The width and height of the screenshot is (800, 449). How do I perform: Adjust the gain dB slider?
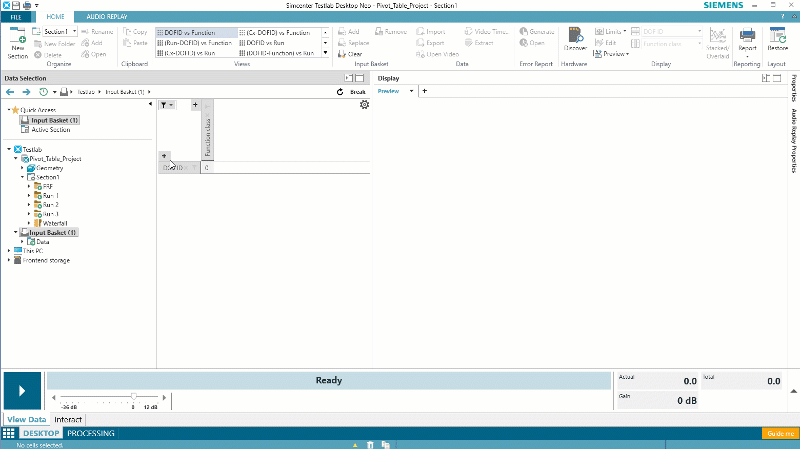point(133,398)
